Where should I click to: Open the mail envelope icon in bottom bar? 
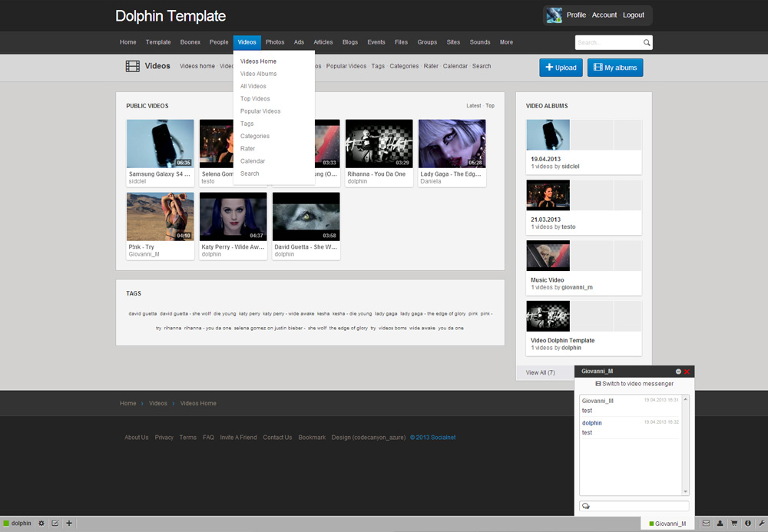pyautogui.click(x=706, y=524)
